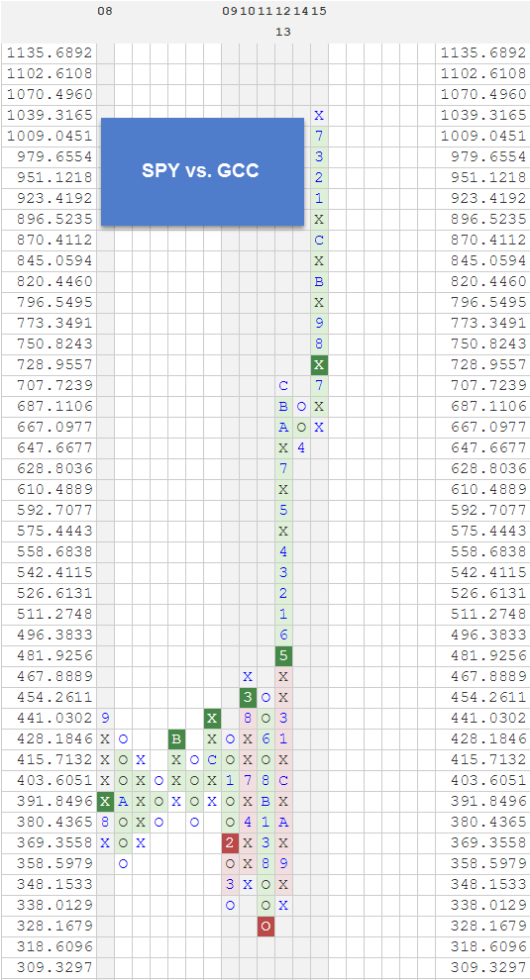Select the 15 year column header
The image size is (530, 980).
319,11
